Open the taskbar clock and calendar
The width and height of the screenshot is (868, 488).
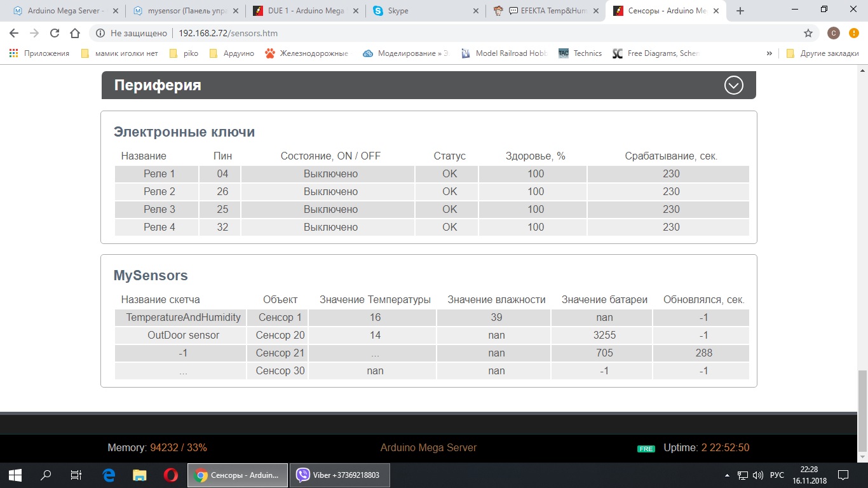coord(809,475)
